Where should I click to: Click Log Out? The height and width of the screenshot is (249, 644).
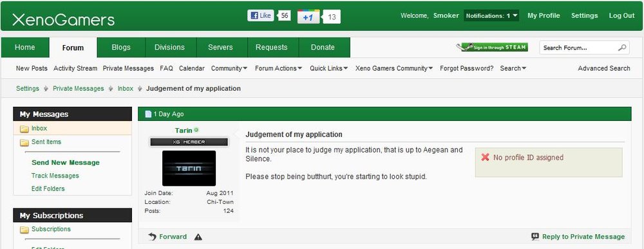pos(622,15)
